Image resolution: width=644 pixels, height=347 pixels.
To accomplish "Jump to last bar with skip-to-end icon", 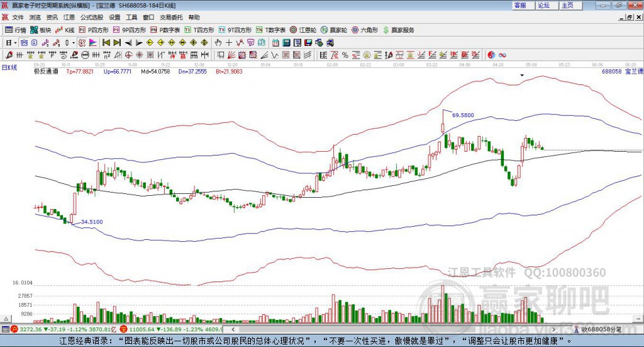I will [117, 43].
